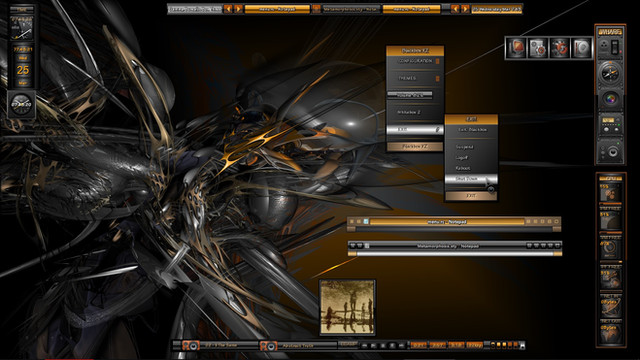Click the analog clock widget at left
This screenshot has width=640, height=360.
21,105
